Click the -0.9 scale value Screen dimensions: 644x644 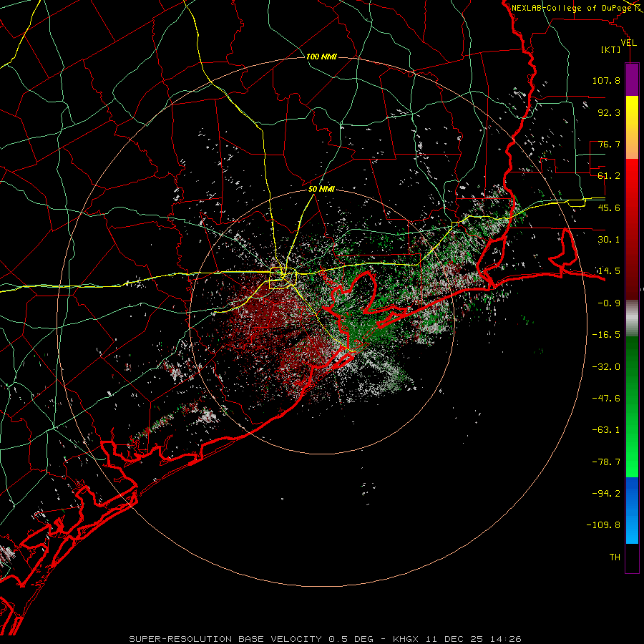(x=609, y=303)
